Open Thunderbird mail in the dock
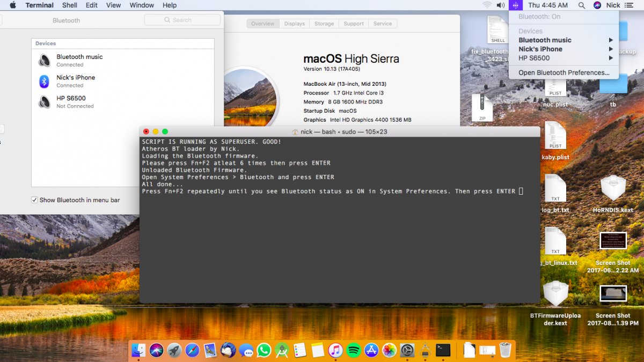Image resolution: width=644 pixels, height=362 pixels. click(228, 351)
